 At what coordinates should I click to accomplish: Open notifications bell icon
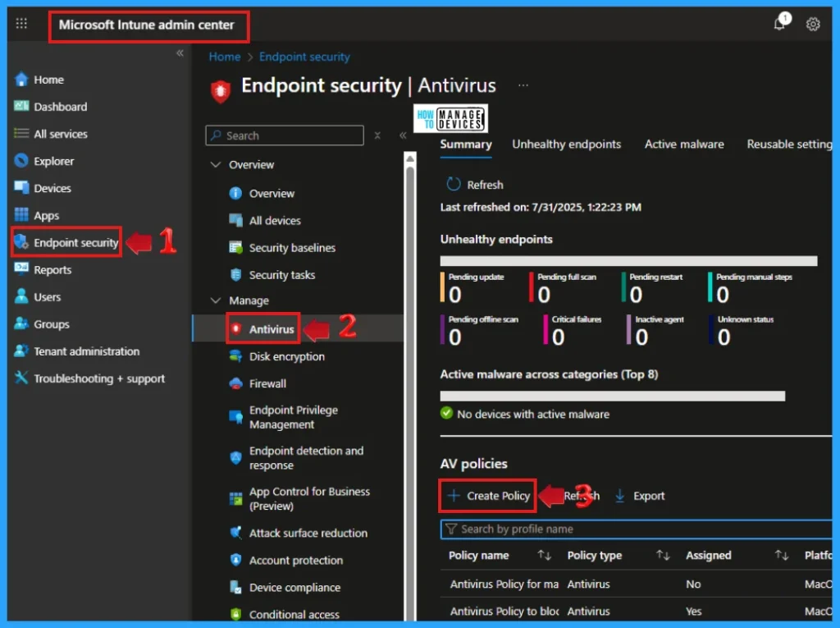click(781, 22)
